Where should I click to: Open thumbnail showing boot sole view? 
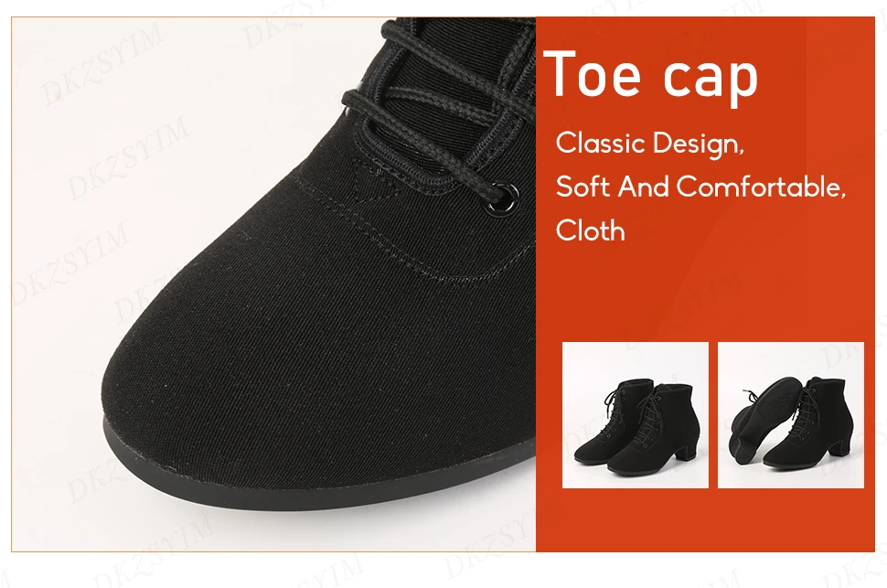tap(791, 415)
